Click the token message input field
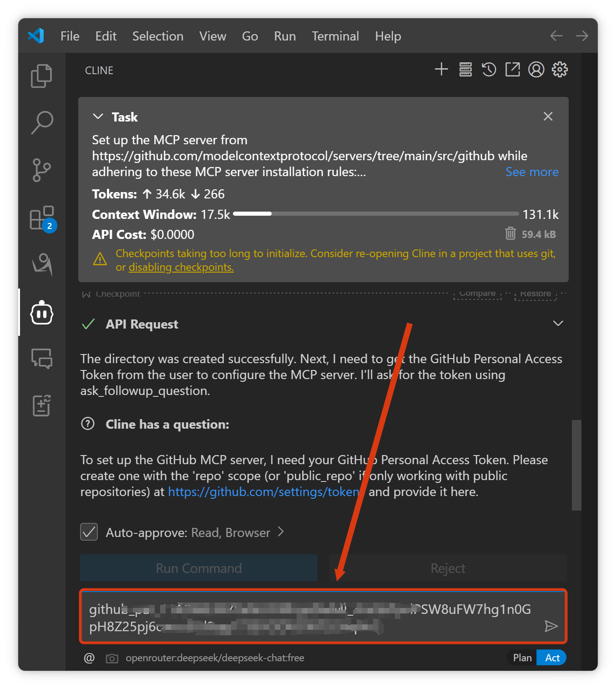The image size is (616, 689). click(x=309, y=617)
